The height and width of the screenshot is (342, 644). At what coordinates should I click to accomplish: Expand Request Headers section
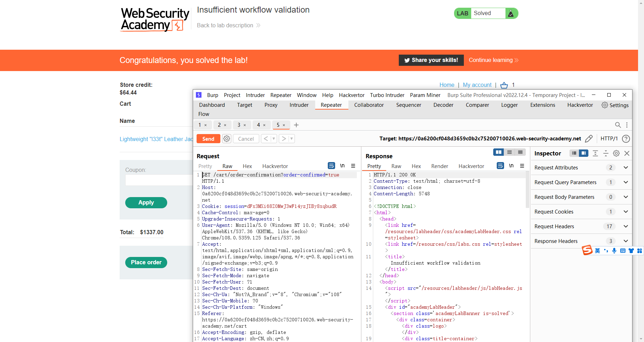coord(626,226)
